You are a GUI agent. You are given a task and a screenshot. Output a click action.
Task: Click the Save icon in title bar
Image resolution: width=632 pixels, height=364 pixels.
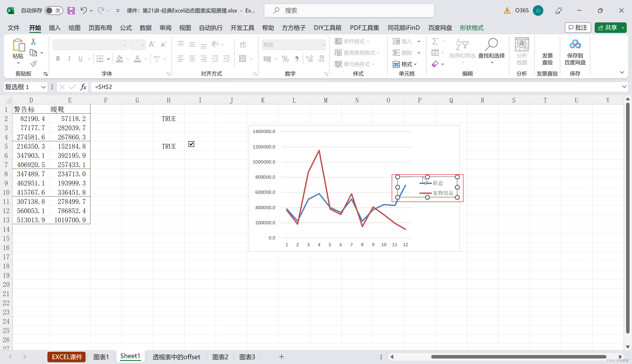point(71,11)
